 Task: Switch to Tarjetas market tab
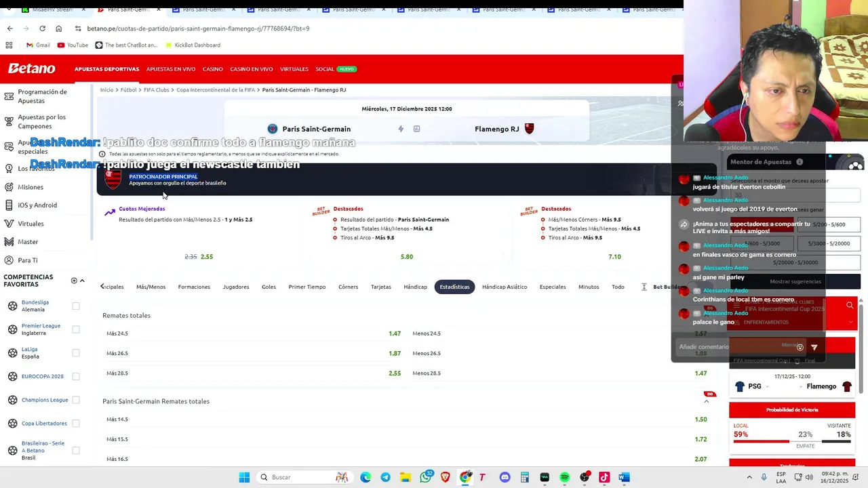click(x=381, y=287)
